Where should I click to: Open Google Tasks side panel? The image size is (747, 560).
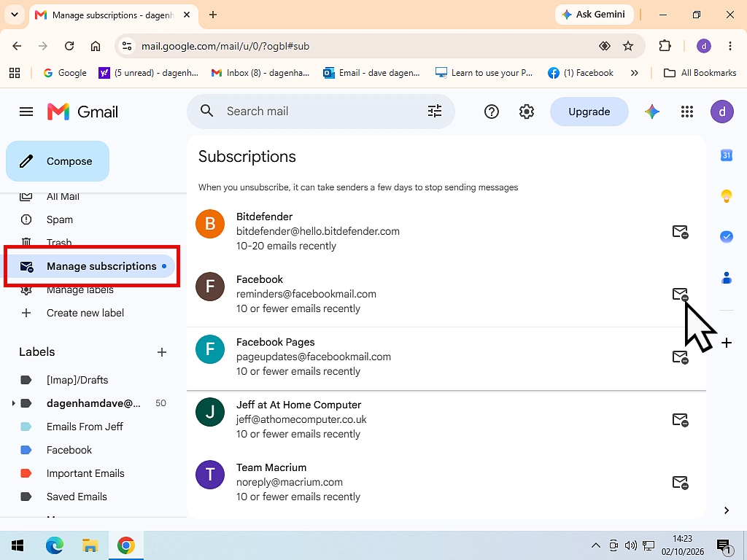[726, 237]
